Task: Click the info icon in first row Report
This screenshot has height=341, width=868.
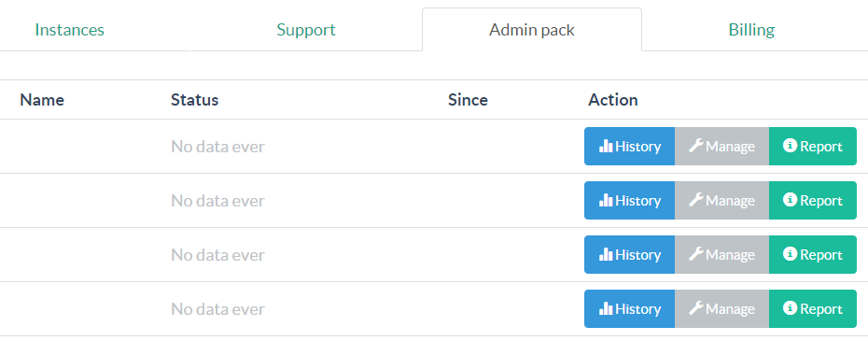Action: 790,146
